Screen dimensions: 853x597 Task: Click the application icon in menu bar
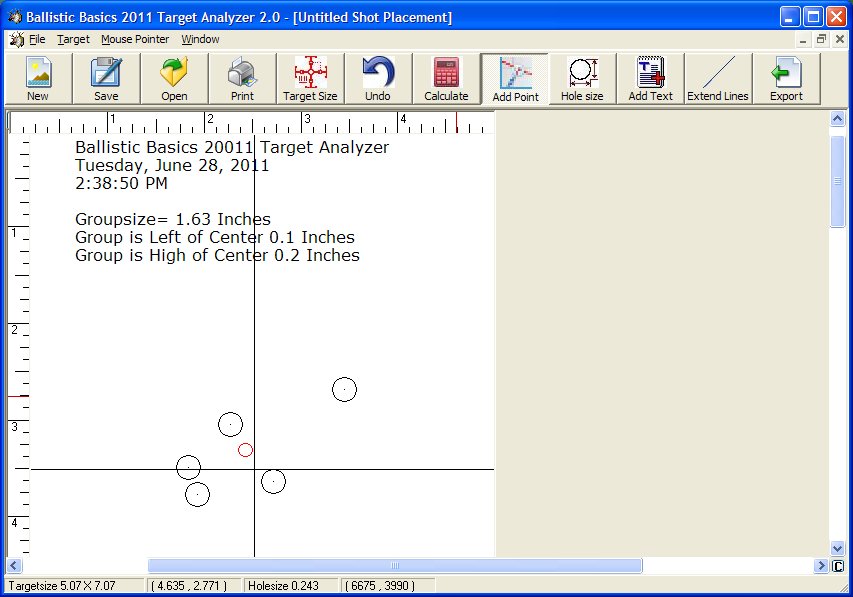point(17,39)
